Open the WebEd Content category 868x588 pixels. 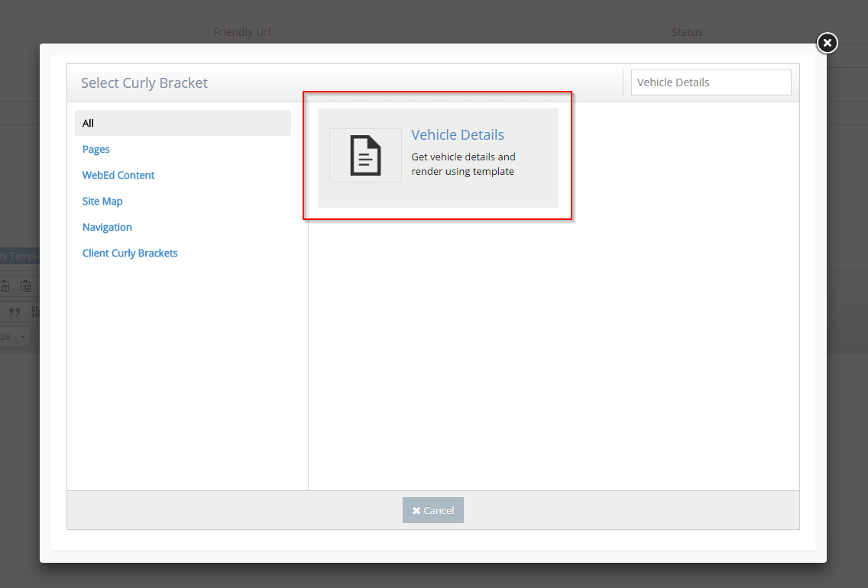coord(118,175)
